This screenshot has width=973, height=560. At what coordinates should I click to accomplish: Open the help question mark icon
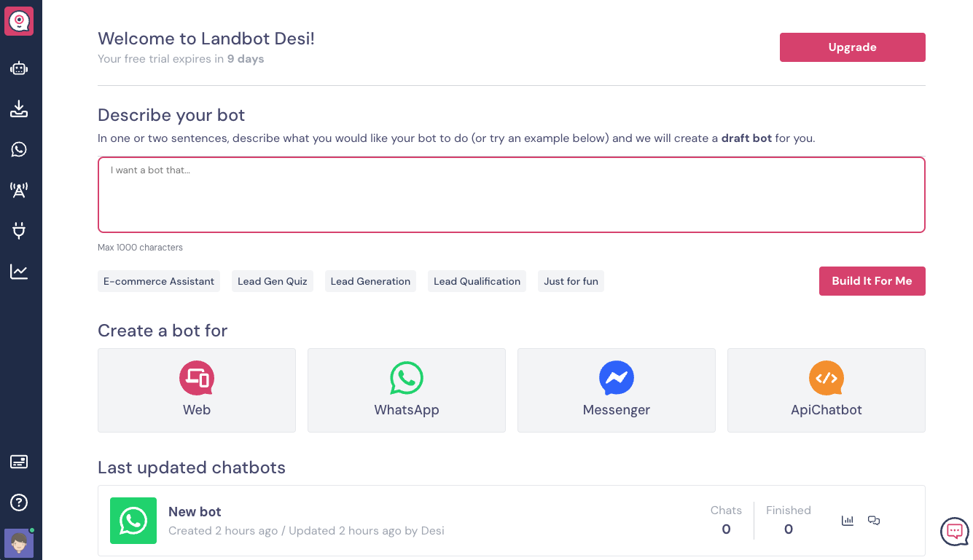[x=19, y=502]
